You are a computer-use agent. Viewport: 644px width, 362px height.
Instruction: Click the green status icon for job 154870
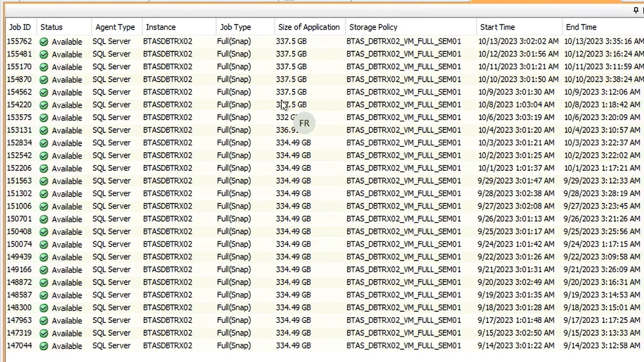pyautogui.click(x=44, y=80)
